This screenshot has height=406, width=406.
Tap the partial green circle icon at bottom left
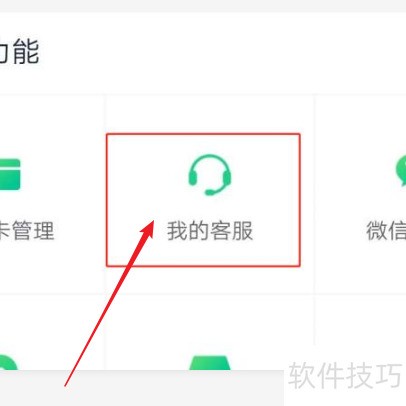(x=8, y=362)
